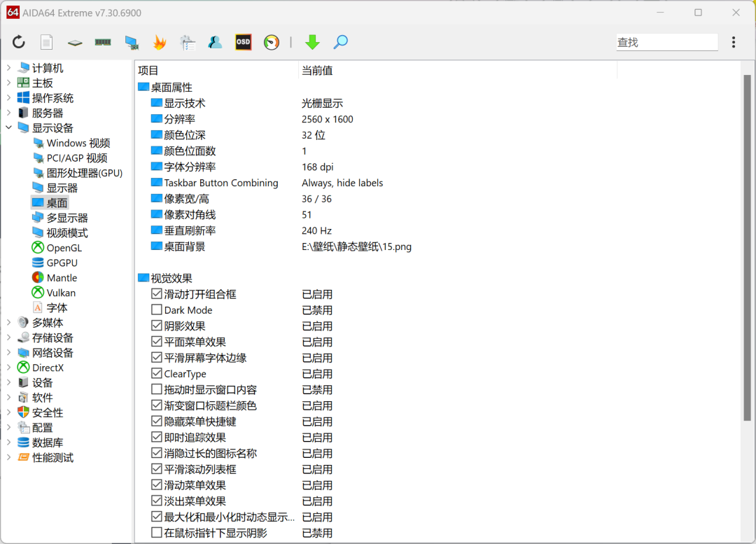The image size is (756, 544).
Task: Select 显示器 tree item
Action: [x=55, y=188]
